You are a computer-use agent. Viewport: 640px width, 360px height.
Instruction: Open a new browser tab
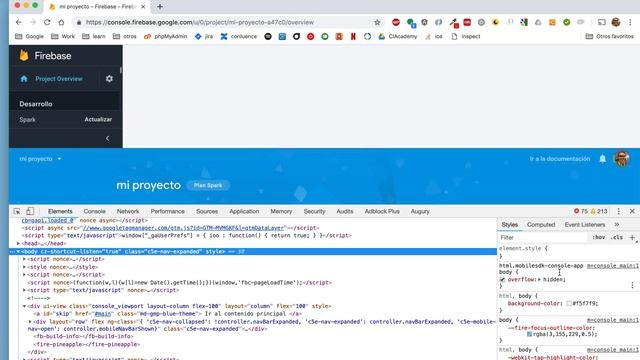click(x=160, y=7)
